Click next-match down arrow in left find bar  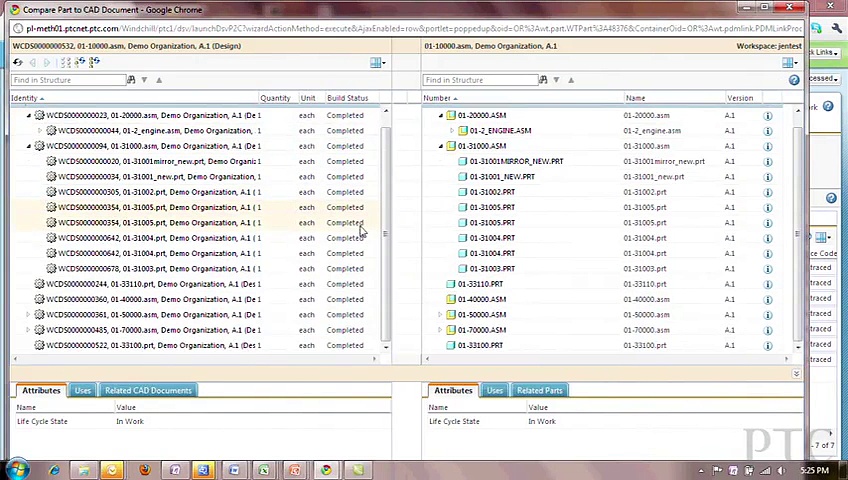[x=144, y=80]
